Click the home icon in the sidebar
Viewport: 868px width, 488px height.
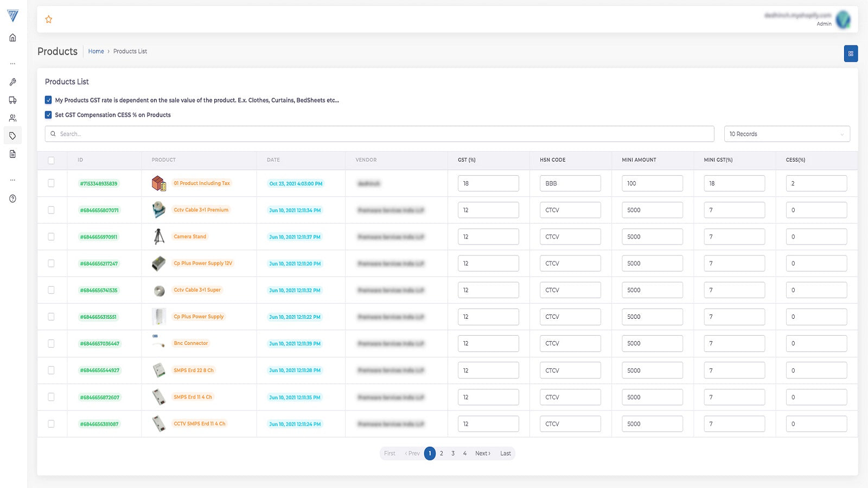(x=12, y=37)
